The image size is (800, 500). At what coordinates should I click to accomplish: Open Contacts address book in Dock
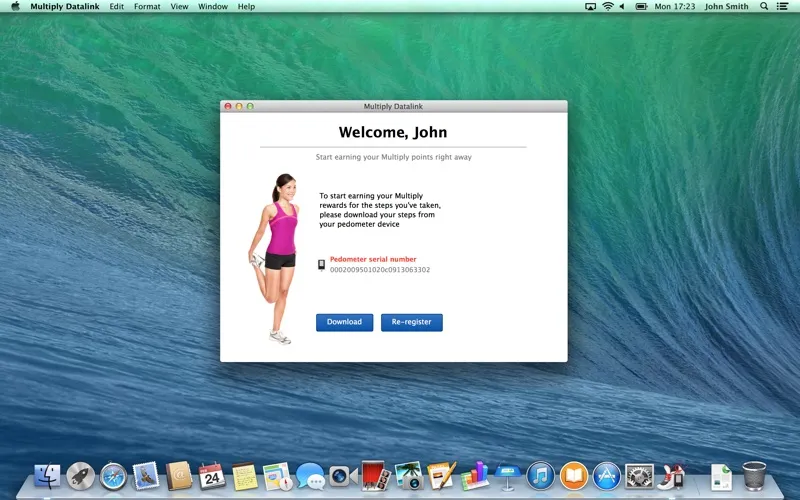click(x=179, y=476)
